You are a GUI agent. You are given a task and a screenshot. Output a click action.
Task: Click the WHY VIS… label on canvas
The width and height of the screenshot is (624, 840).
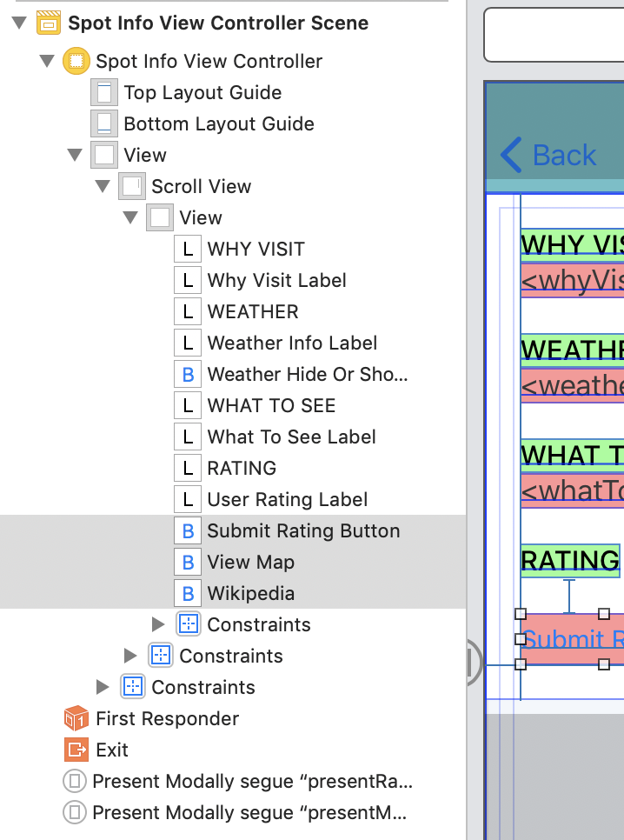tap(572, 244)
